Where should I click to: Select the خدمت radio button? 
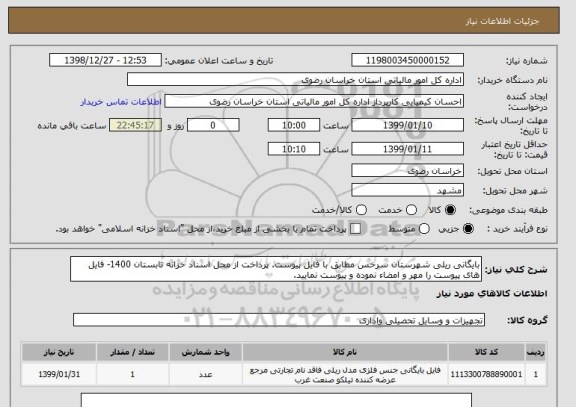411,210
